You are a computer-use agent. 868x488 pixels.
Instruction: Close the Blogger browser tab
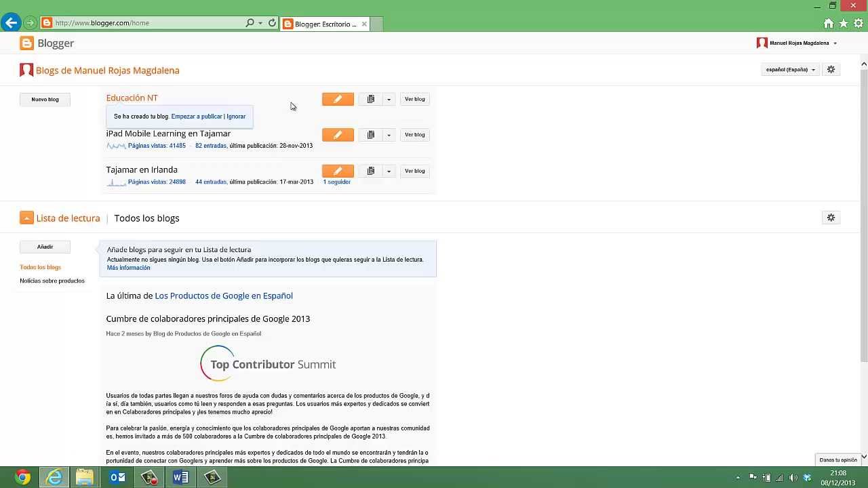click(364, 24)
